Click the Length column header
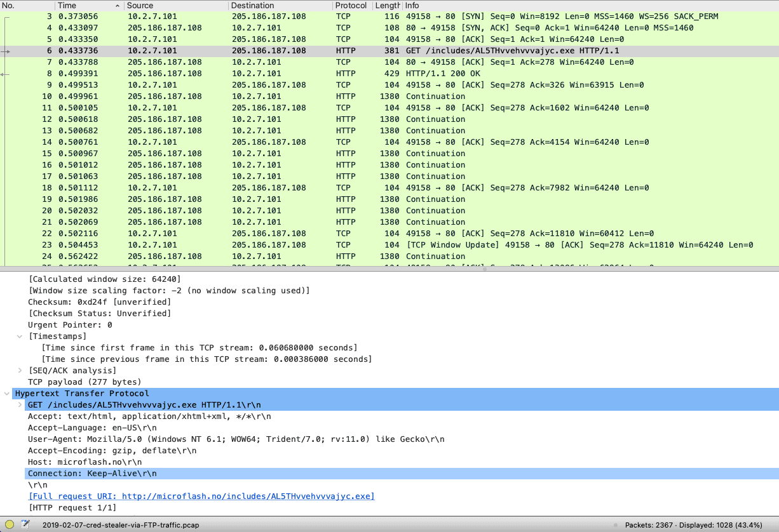The height and width of the screenshot is (532, 779). pyautogui.click(x=388, y=5)
